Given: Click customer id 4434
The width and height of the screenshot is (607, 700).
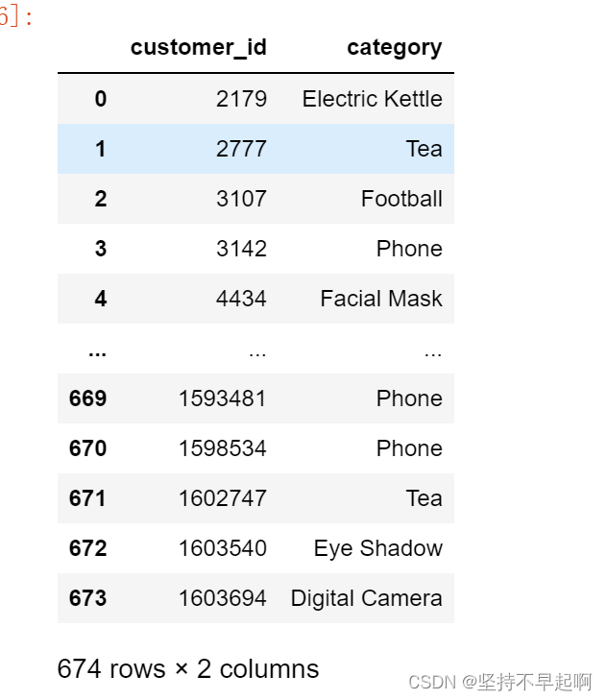Looking at the screenshot, I should (243, 299).
